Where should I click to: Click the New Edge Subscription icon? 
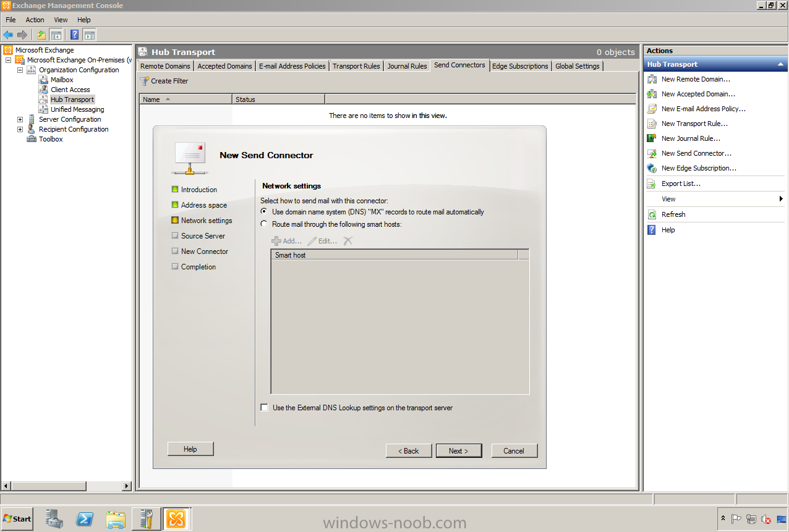click(652, 168)
